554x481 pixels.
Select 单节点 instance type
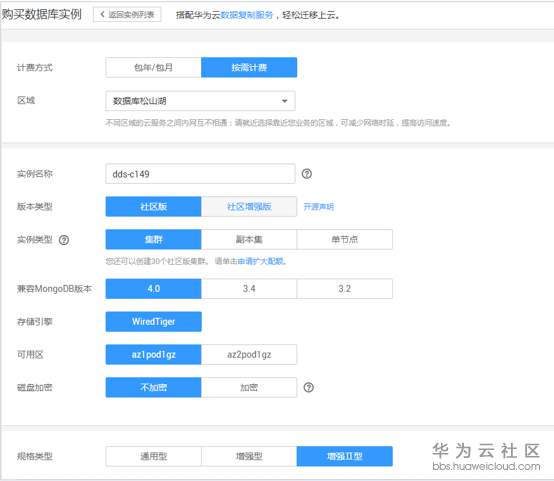(x=344, y=240)
